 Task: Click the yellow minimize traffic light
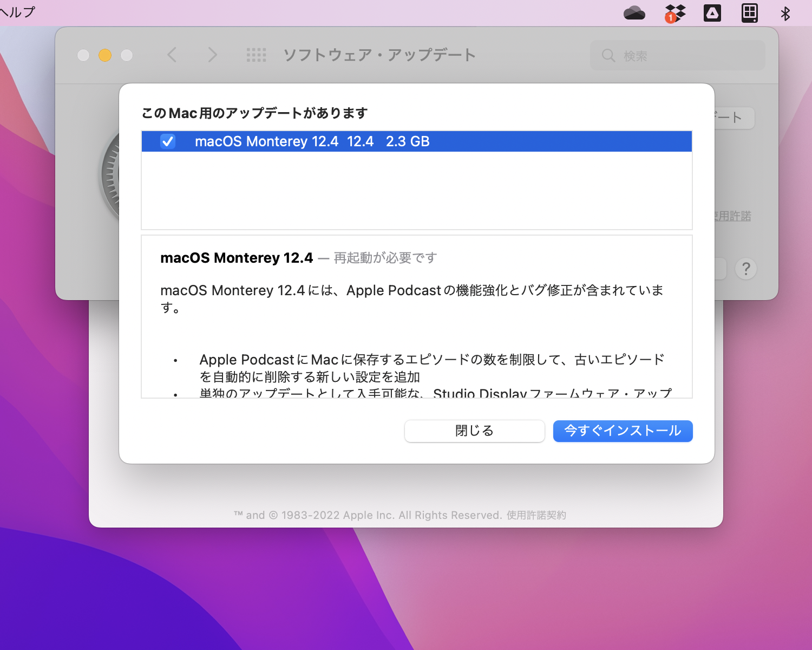coord(105,55)
